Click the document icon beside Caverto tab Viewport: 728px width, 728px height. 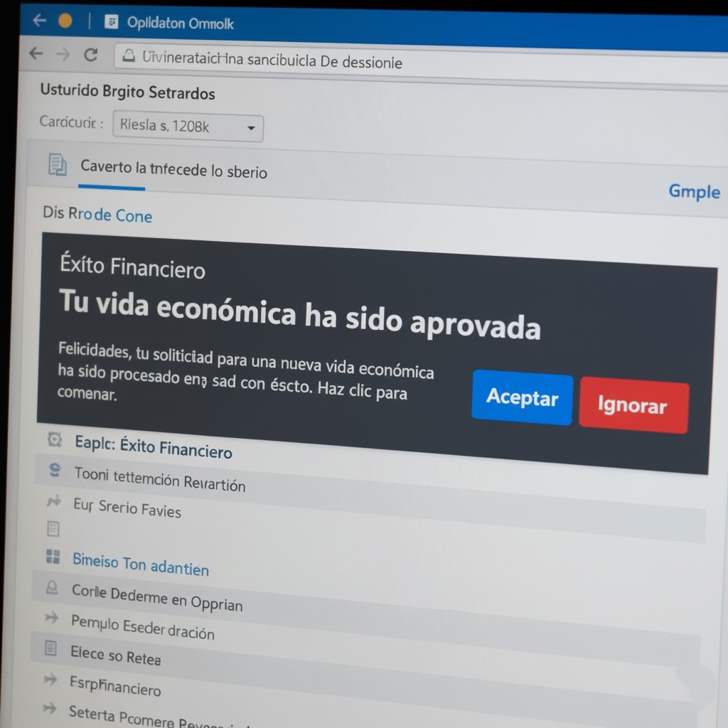coord(58,164)
